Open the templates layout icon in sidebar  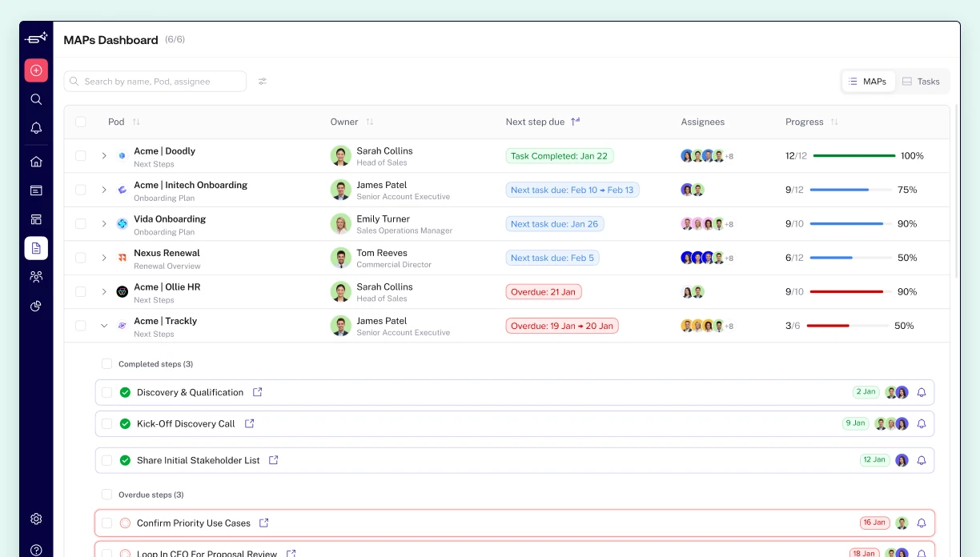pyautogui.click(x=36, y=219)
